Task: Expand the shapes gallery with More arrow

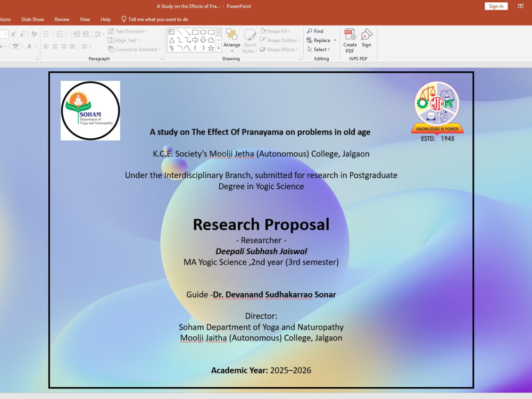Action: (x=219, y=48)
